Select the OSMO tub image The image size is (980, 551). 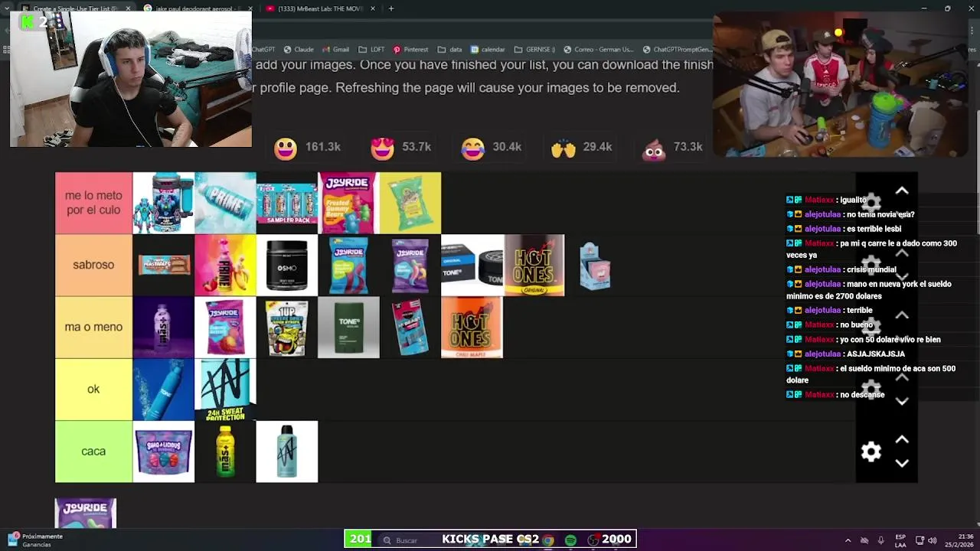click(286, 265)
